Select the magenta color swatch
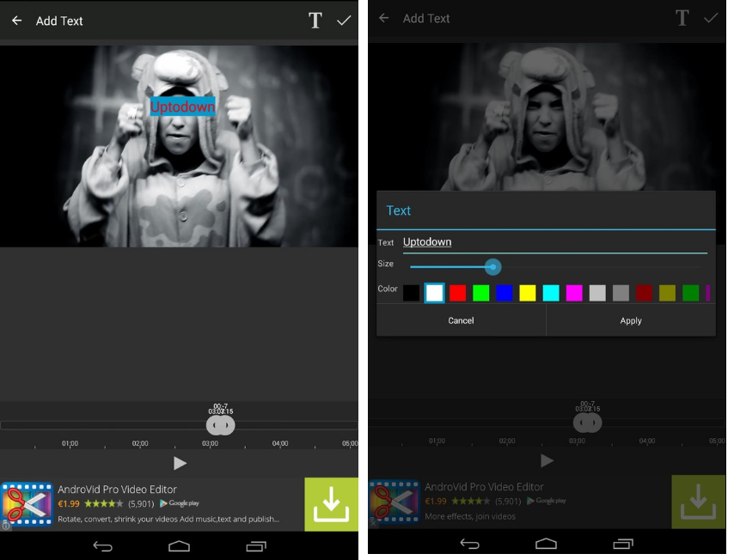 click(x=574, y=293)
